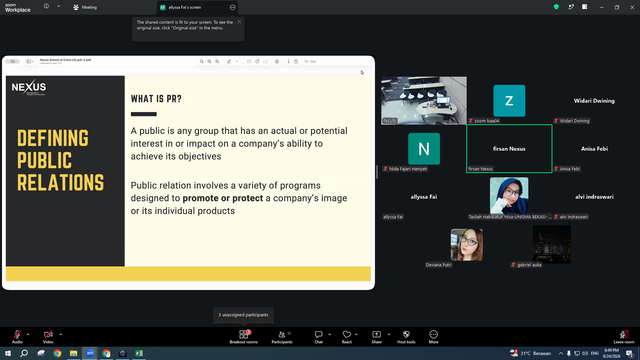Open the meeting information icon
The height and width of the screenshot is (360, 640).
pyautogui.click(x=47, y=7)
